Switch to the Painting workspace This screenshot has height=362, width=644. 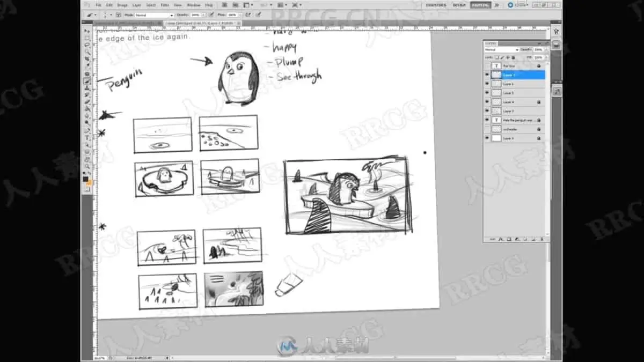(x=480, y=5)
